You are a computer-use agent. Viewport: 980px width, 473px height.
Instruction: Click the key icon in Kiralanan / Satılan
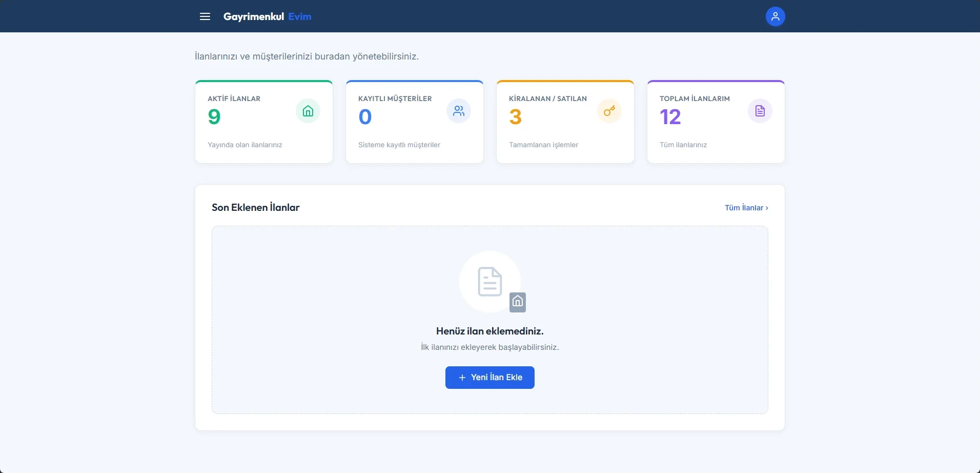point(609,111)
